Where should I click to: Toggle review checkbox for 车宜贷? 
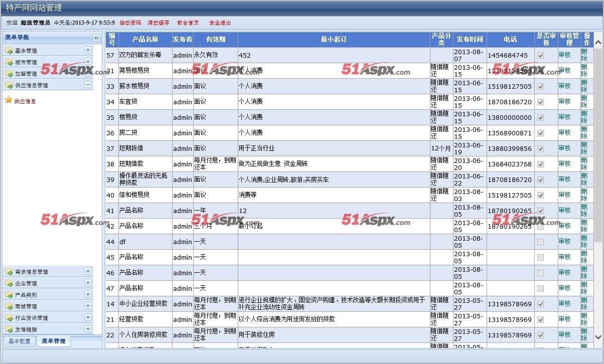(x=540, y=102)
